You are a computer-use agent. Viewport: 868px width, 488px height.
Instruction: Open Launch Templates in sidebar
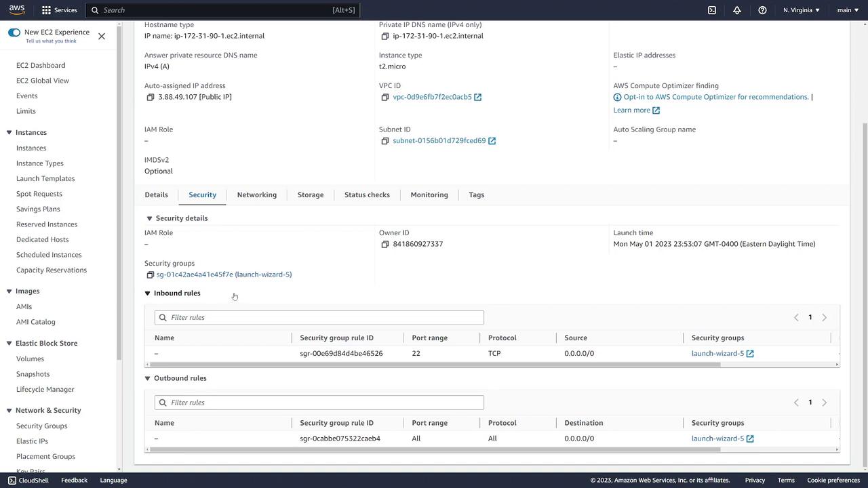[x=45, y=179]
